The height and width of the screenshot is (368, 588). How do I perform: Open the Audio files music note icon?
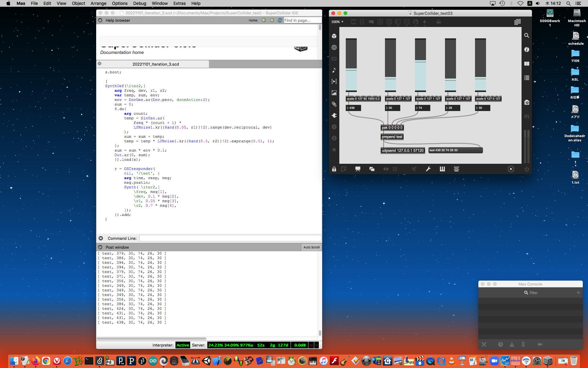pyautogui.click(x=334, y=70)
